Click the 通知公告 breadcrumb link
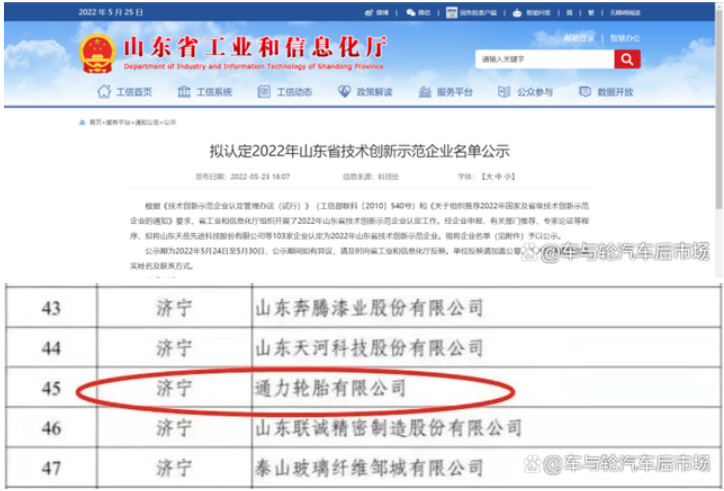Viewport: 724px width, 491px height. (x=147, y=122)
